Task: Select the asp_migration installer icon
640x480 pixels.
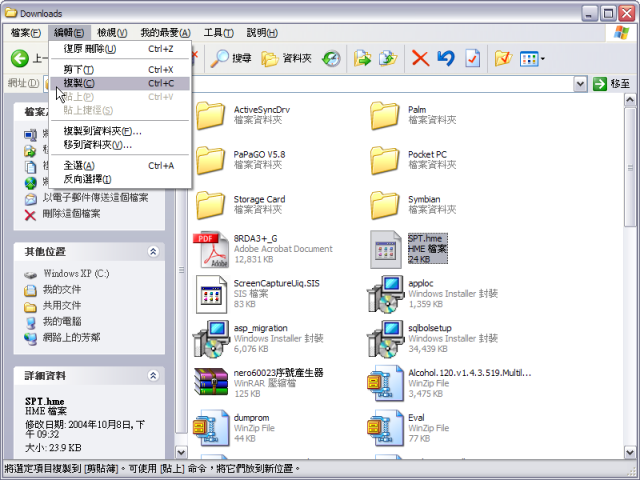Action: tap(211, 339)
